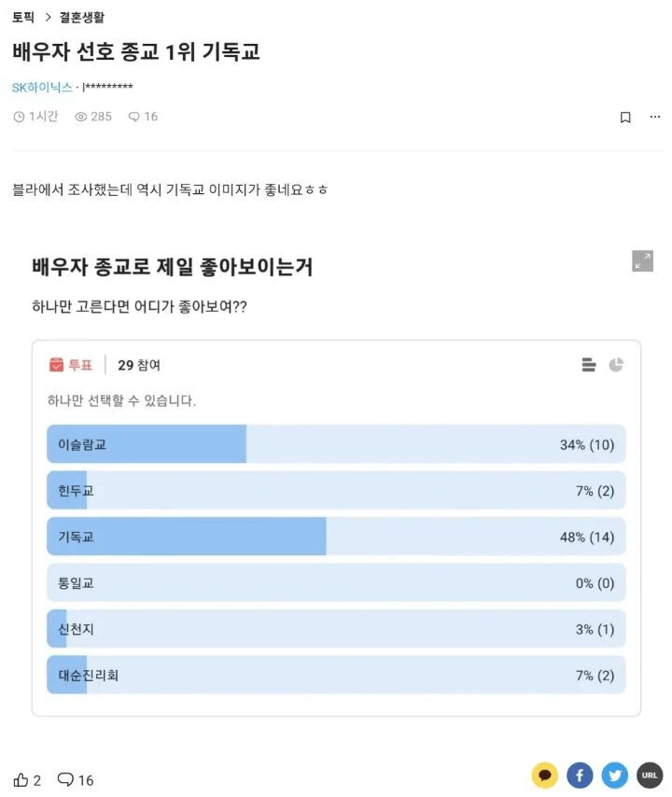Open the SK하이닉스 author profile

[41, 87]
